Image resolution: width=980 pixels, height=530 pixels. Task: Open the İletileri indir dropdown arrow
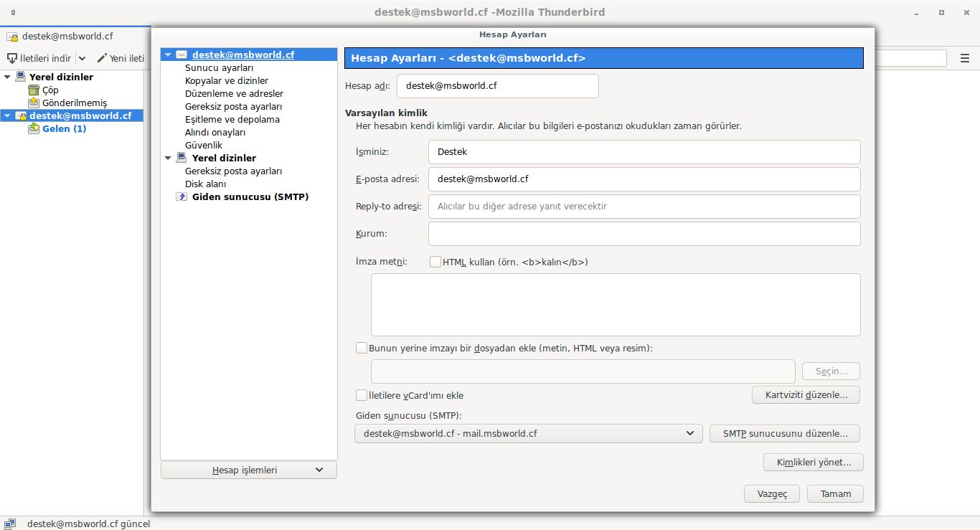82,58
